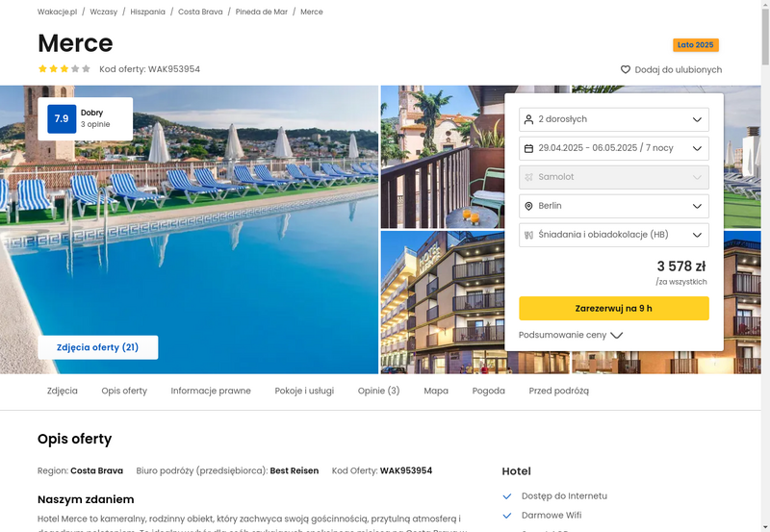Switch to the Pogoda tab
Screen dimensions: 770x532
489,391
